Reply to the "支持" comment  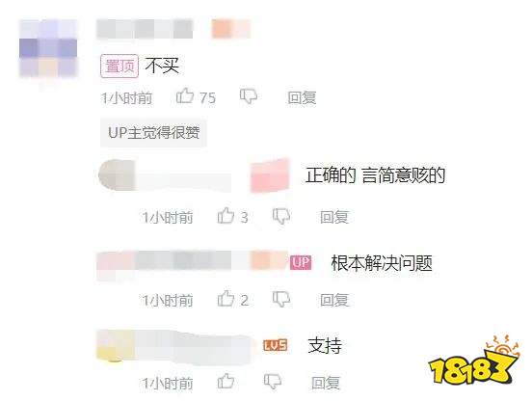[326, 383]
